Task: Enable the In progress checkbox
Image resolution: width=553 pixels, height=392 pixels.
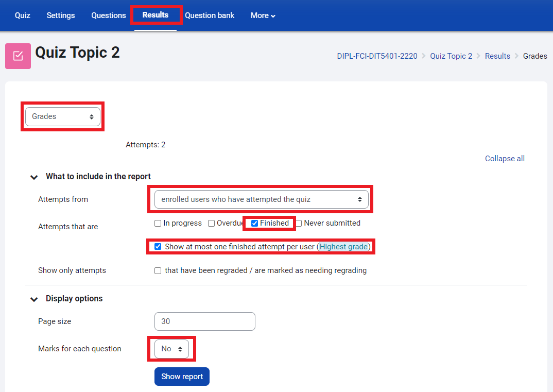Action: pos(158,224)
